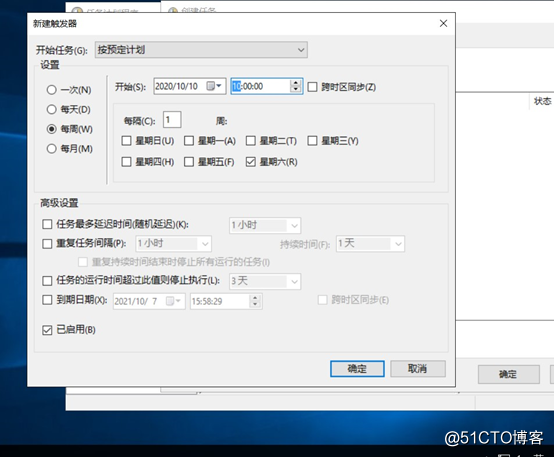Select the 每月(M) radio option
The image size is (554, 457).
pyautogui.click(x=52, y=148)
